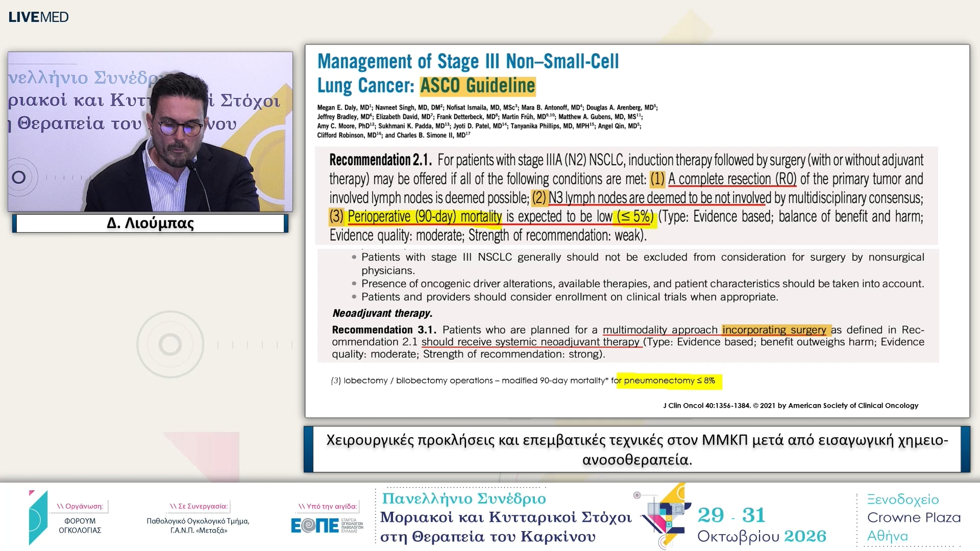The height and width of the screenshot is (551, 980).
Task: Click the 'Πανελλήνιο Συνέδριο' banner title
Action: coord(464,498)
